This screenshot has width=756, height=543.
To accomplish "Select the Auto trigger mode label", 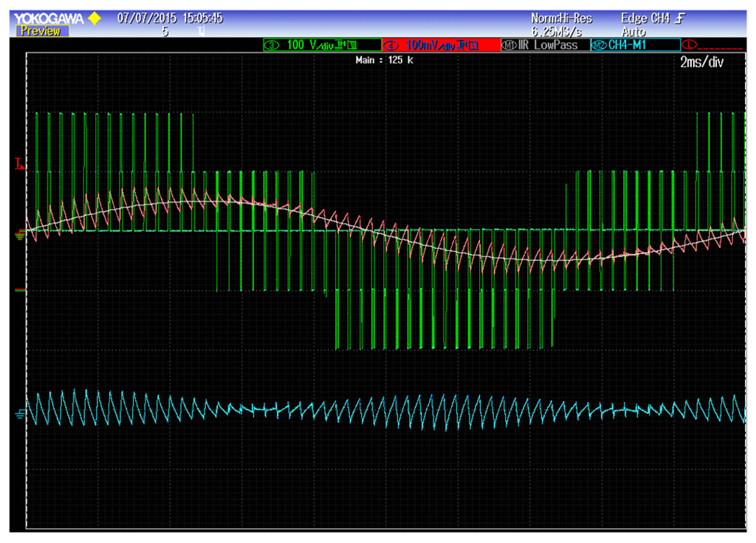I will click(x=633, y=32).
